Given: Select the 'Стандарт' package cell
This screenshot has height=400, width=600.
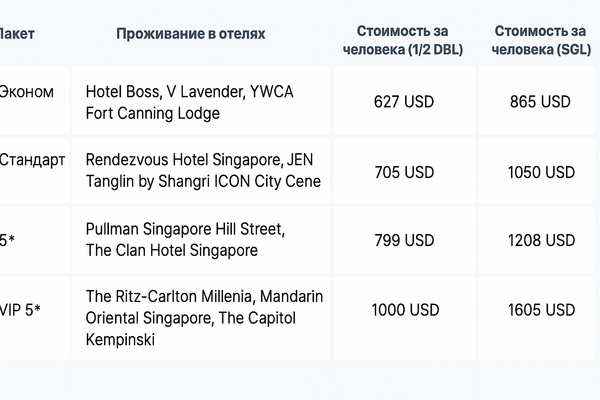Looking at the screenshot, I should coord(33,160).
